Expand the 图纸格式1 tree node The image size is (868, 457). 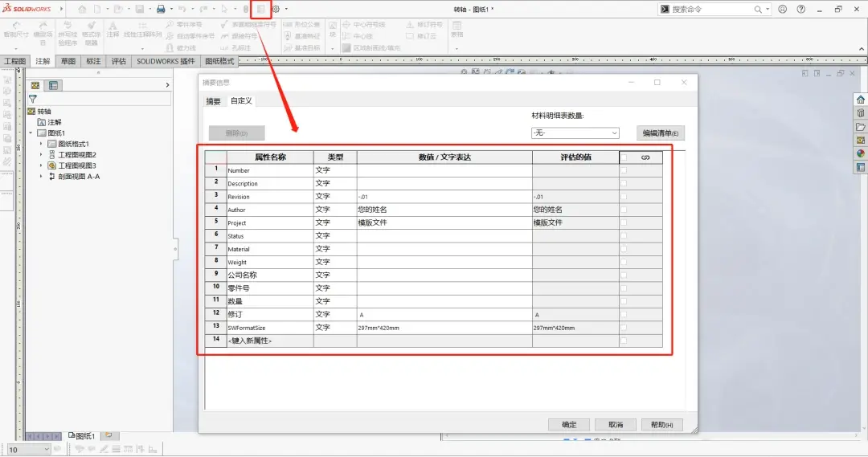(41, 144)
